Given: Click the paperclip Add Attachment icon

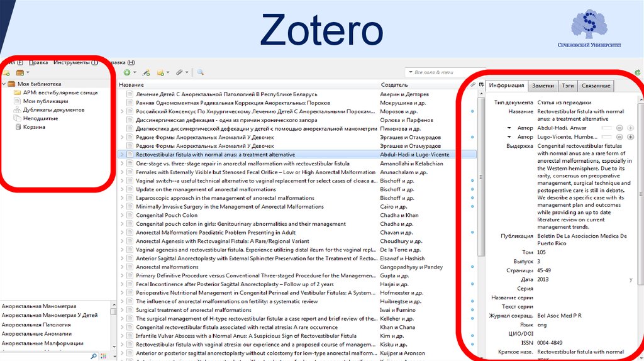Looking at the screenshot, I should pyautogui.click(x=179, y=73).
